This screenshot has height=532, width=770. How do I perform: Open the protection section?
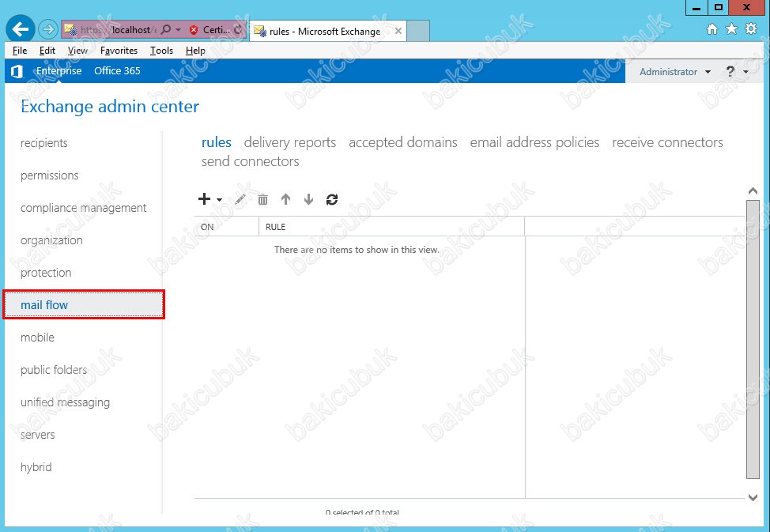pos(46,273)
